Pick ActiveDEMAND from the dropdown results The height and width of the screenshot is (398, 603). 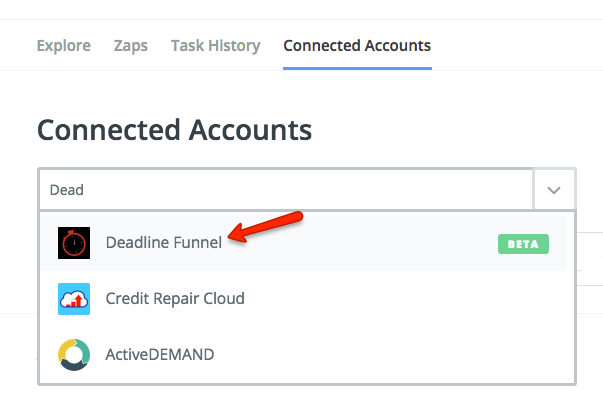coord(304,355)
